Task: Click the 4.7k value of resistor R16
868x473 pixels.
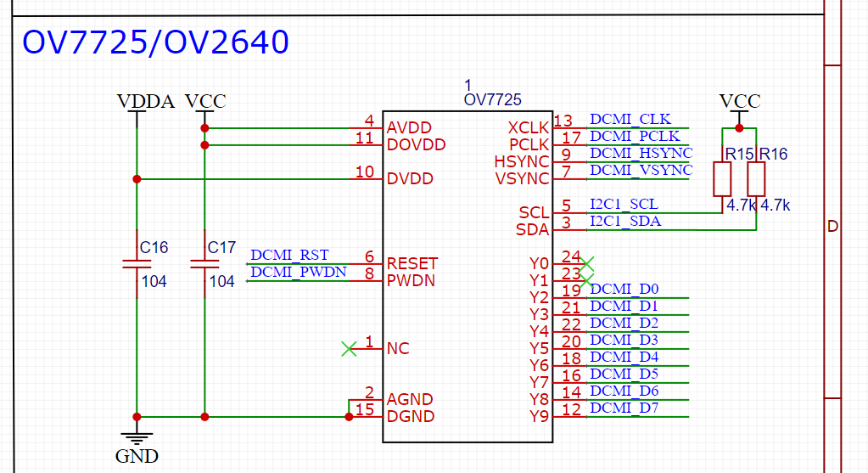Action: click(x=775, y=206)
